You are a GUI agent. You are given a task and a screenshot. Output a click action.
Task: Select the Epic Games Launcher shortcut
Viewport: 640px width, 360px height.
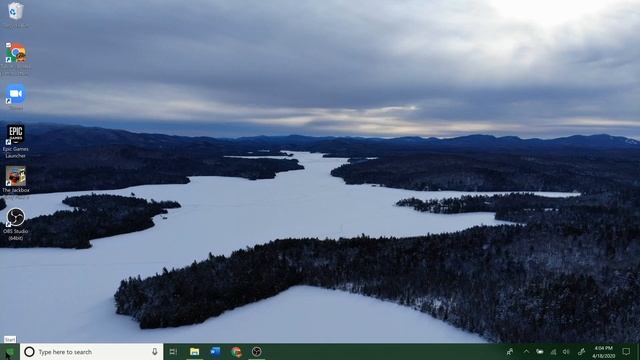pos(16,141)
